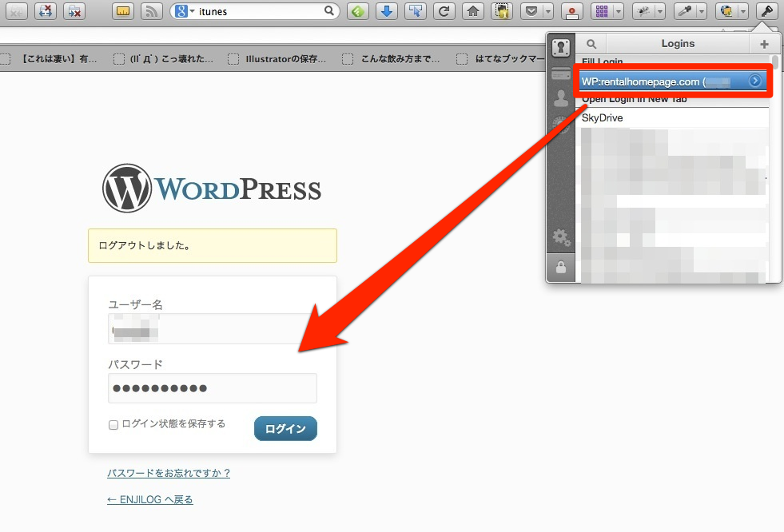The image size is (784, 532).
Task: Click the WordPress logo
Action: 212,188
